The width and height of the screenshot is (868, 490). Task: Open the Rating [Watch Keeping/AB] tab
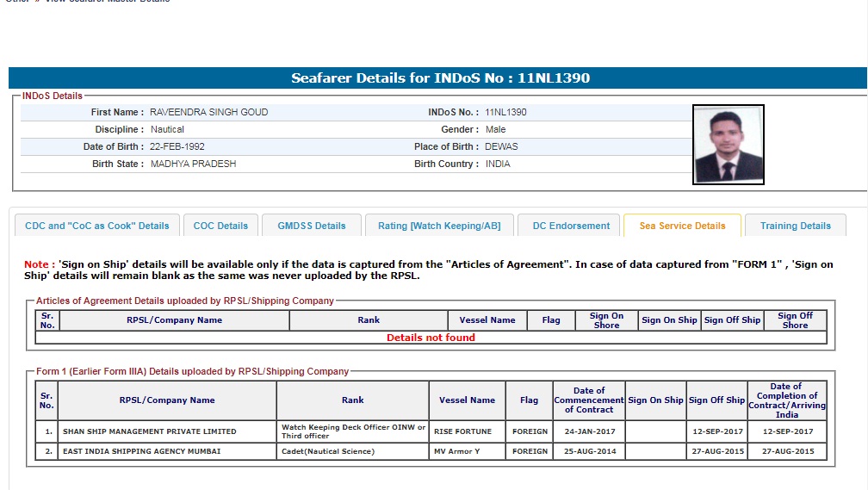click(x=439, y=226)
